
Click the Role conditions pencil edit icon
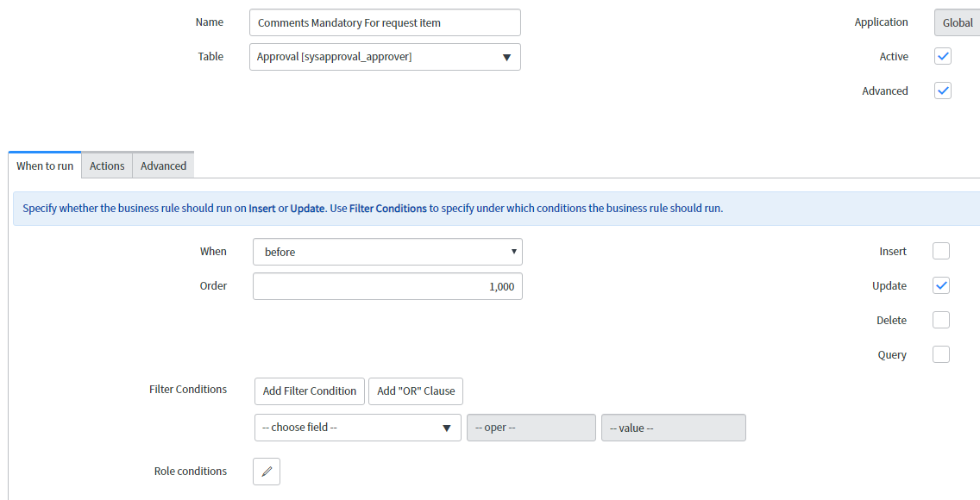(x=267, y=472)
